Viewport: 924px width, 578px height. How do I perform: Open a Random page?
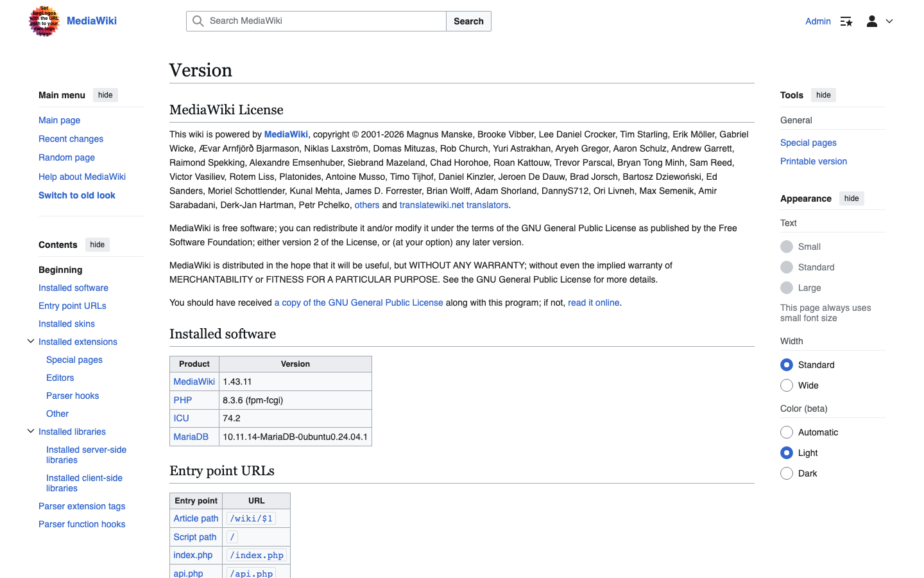(67, 157)
